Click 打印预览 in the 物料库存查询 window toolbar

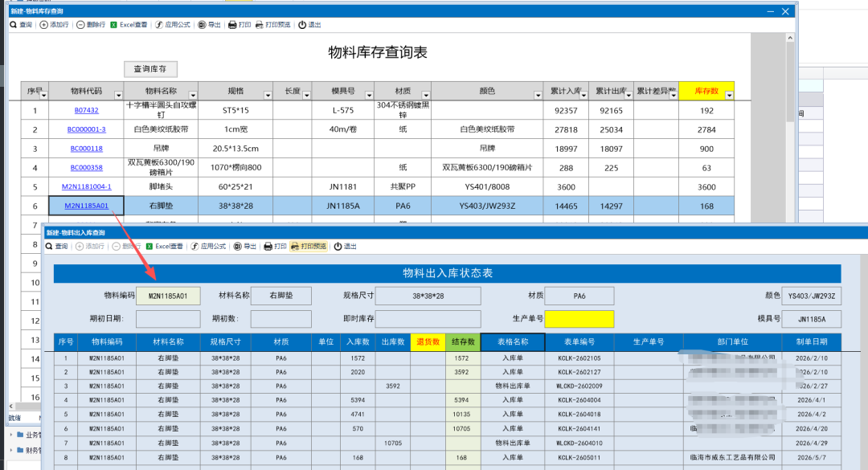[273, 25]
